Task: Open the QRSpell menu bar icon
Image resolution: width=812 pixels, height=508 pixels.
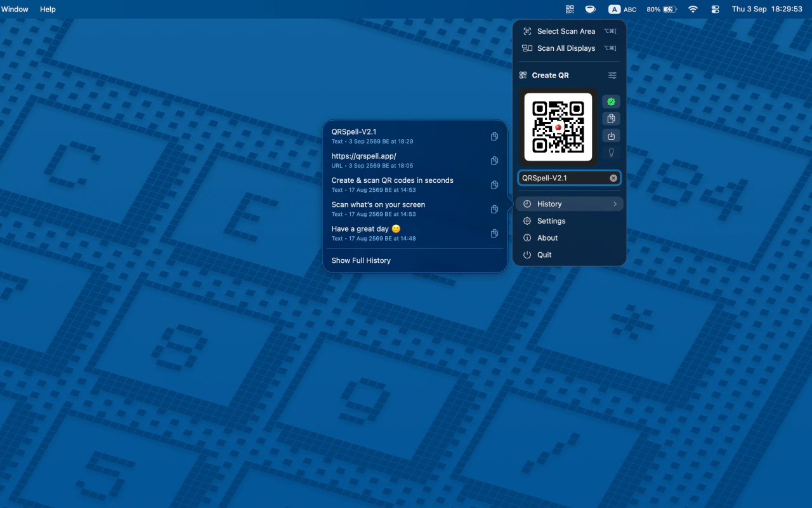Action: [570, 9]
